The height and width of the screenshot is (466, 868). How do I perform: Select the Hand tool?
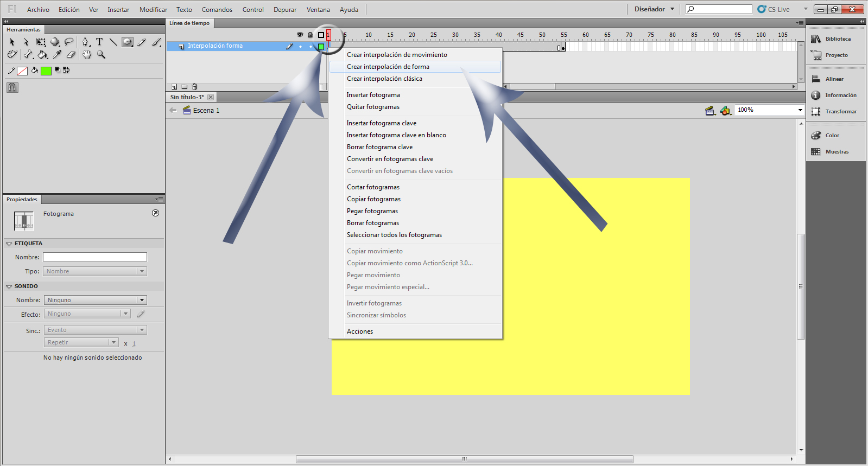click(87, 55)
